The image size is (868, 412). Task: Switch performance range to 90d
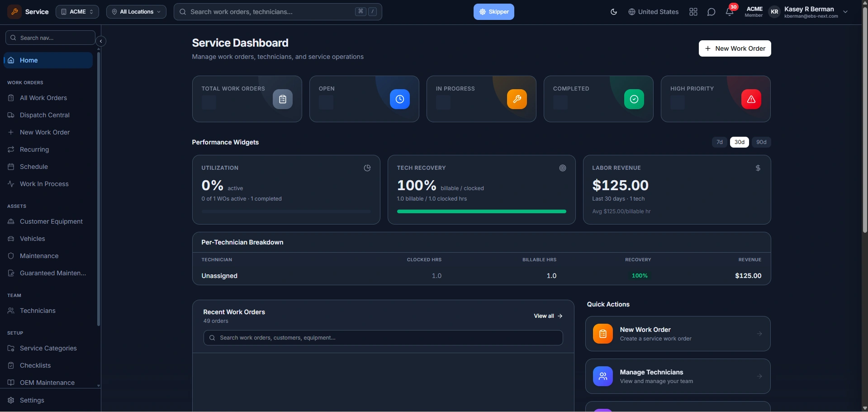762,142
